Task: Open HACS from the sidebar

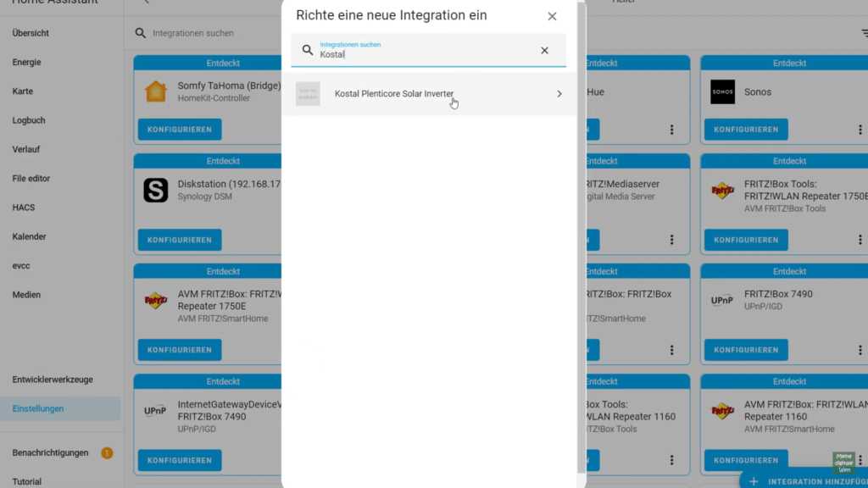Action: click(x=24, y=208)
